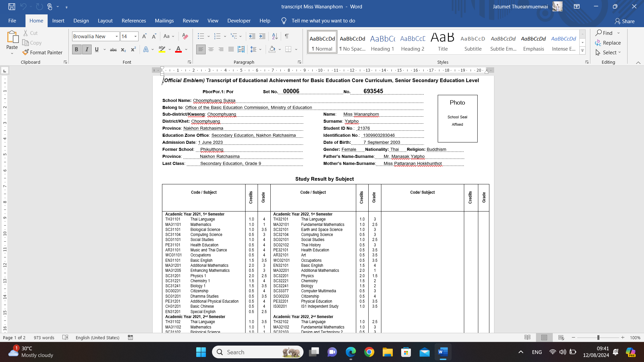
Task: Switch to the Insert tab
Action: (58, 21)
